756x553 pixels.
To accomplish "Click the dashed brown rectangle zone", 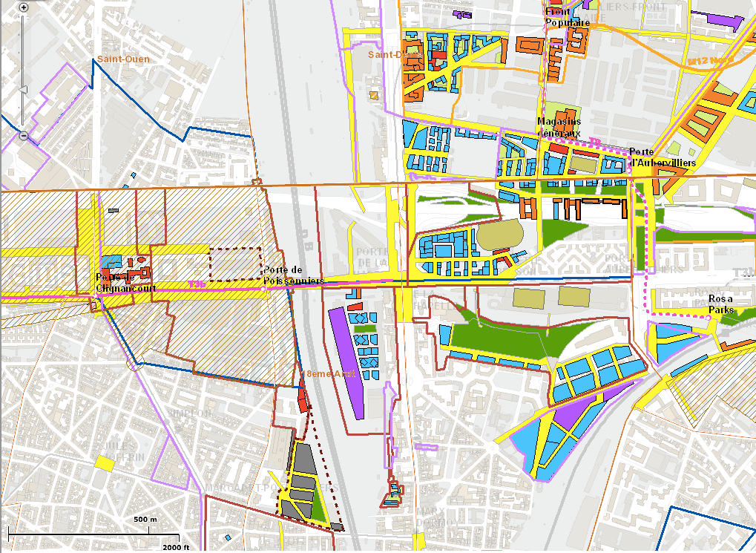I will [x=237, y=264].
